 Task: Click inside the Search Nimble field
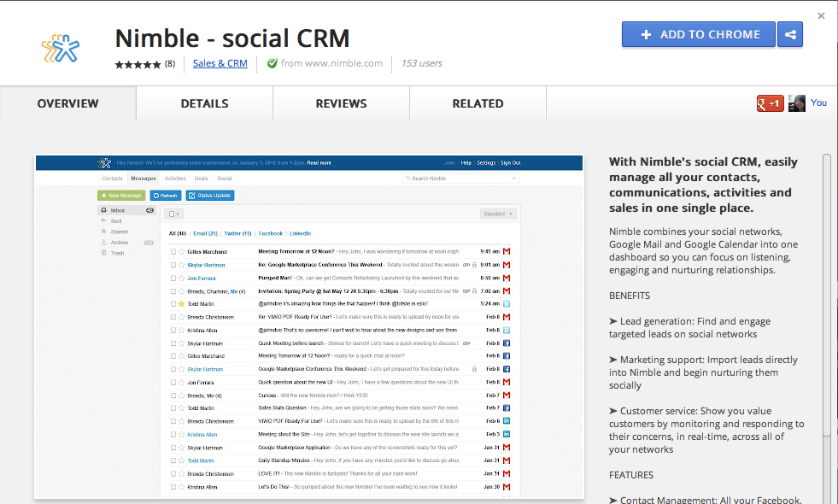point(461,179)
